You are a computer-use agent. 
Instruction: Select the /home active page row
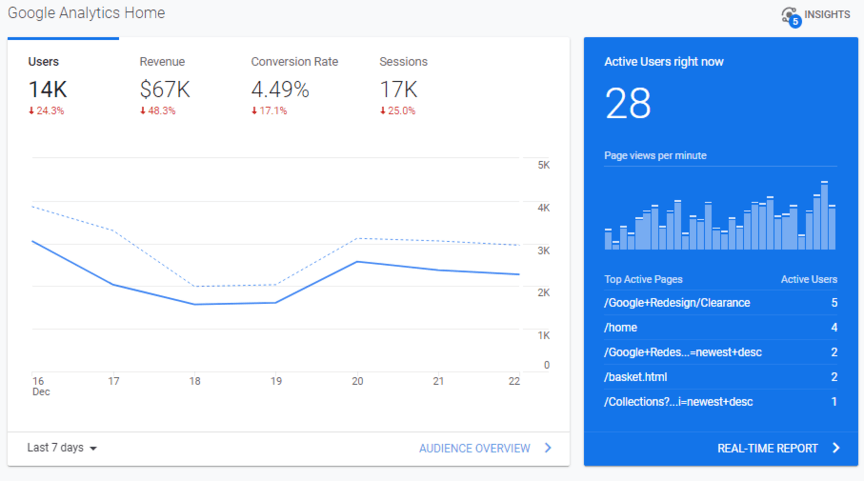tap(720, 327)
